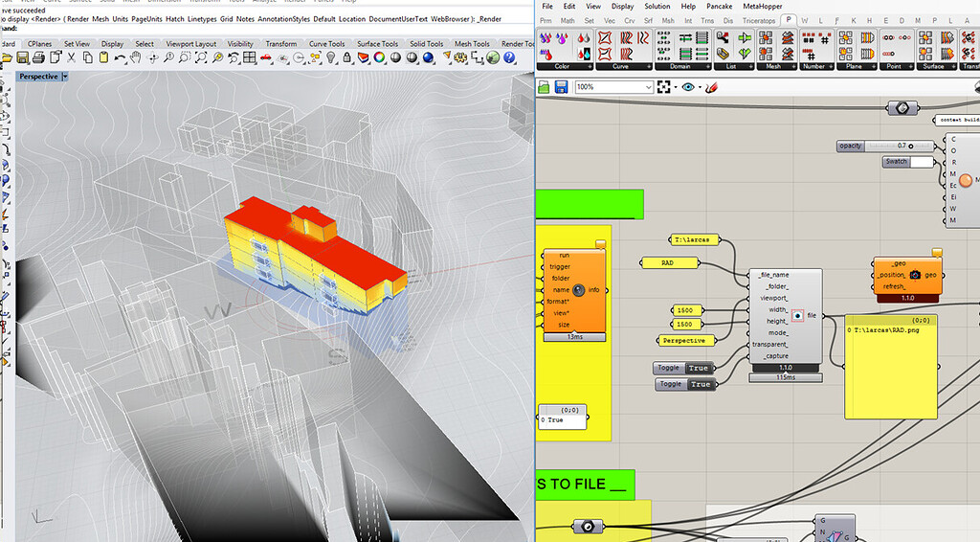Image resolution: width=980 pixels, height=542 pixels.
Task: Click the color wheel icon in Rhino toolbar
Action: 379,58
